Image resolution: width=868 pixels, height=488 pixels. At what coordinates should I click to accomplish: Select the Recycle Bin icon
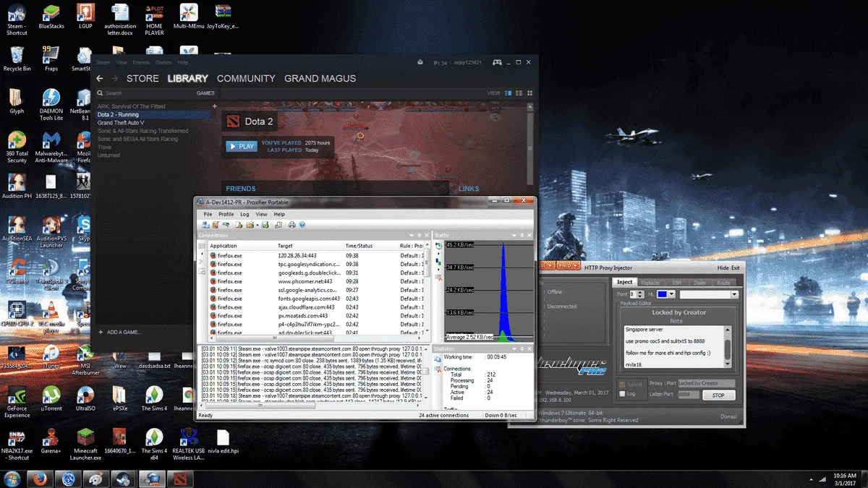17,58
